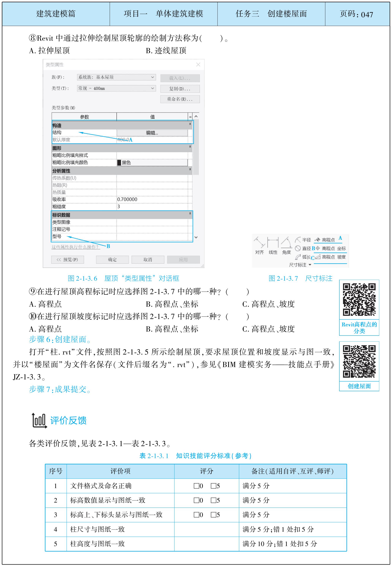Choose the 半径 radial dimension tool
392x566 pixels.
(303, 240)
